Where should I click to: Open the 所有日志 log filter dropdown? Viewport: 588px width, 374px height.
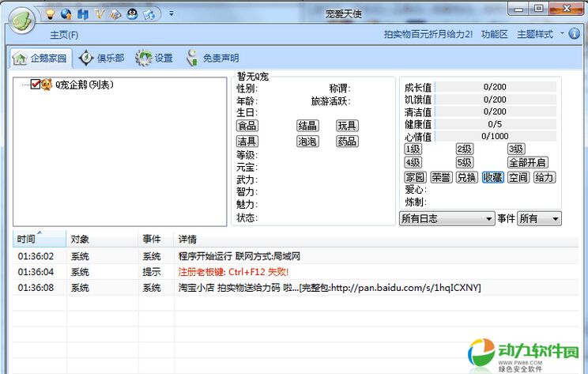(x=447, y=218)
